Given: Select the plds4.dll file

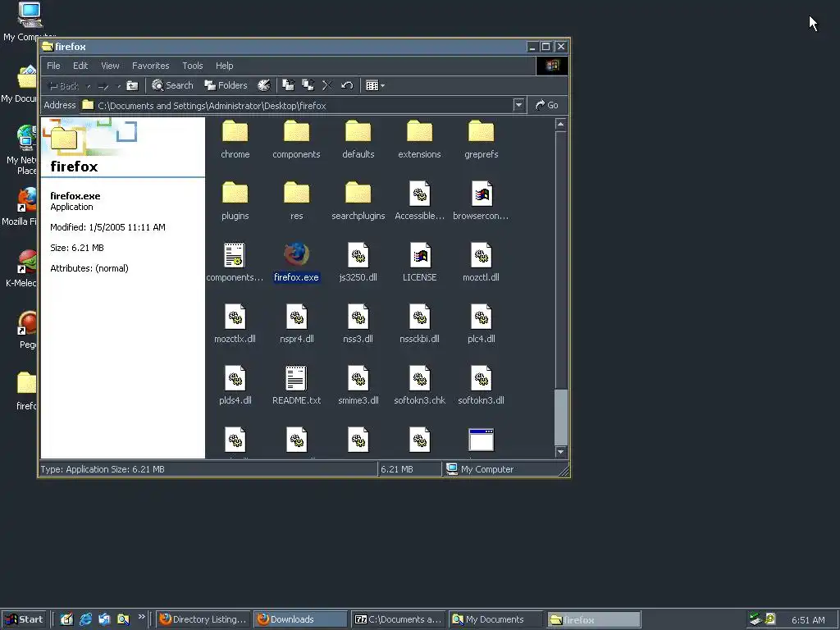Looking at the screenshot, I should (x=235, y=386).
